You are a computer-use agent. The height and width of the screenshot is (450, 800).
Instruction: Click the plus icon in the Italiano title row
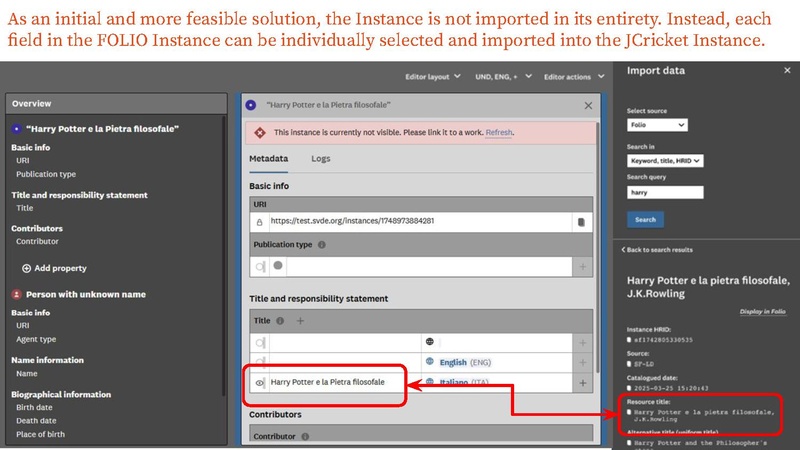point(583,383)
